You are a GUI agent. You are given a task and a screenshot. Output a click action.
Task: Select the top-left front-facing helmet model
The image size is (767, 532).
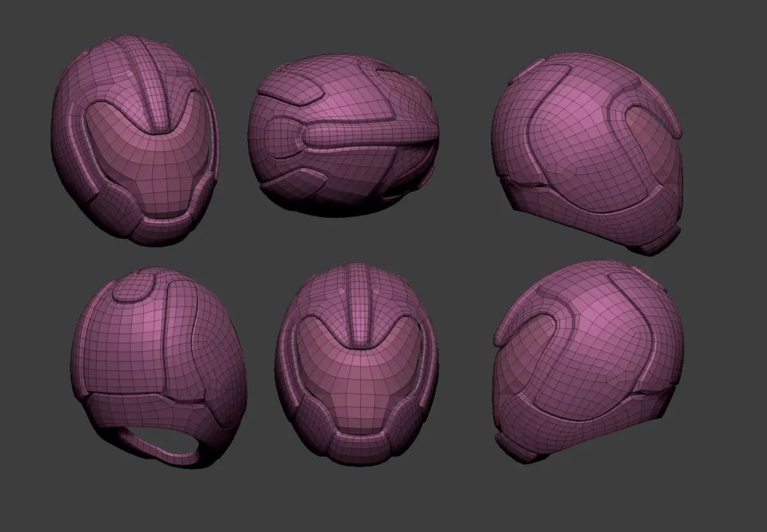[136, 141]
